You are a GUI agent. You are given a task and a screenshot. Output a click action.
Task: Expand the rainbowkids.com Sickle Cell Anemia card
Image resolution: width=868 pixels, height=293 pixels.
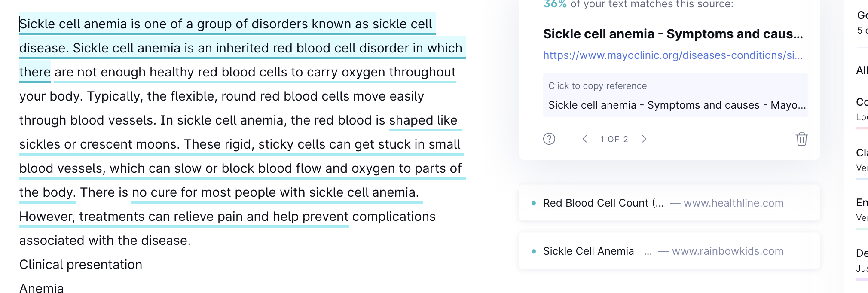click(x=669, y=251)
